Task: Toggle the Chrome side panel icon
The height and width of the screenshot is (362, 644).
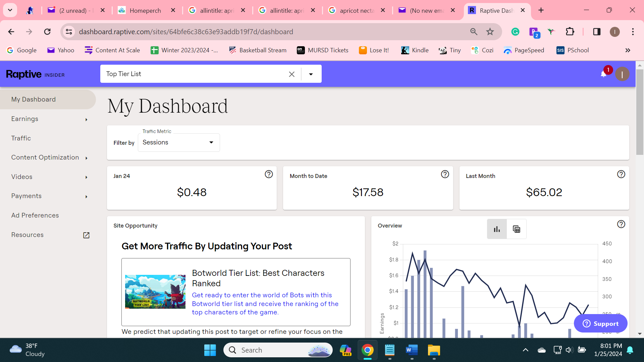Action: coord(597,32)
